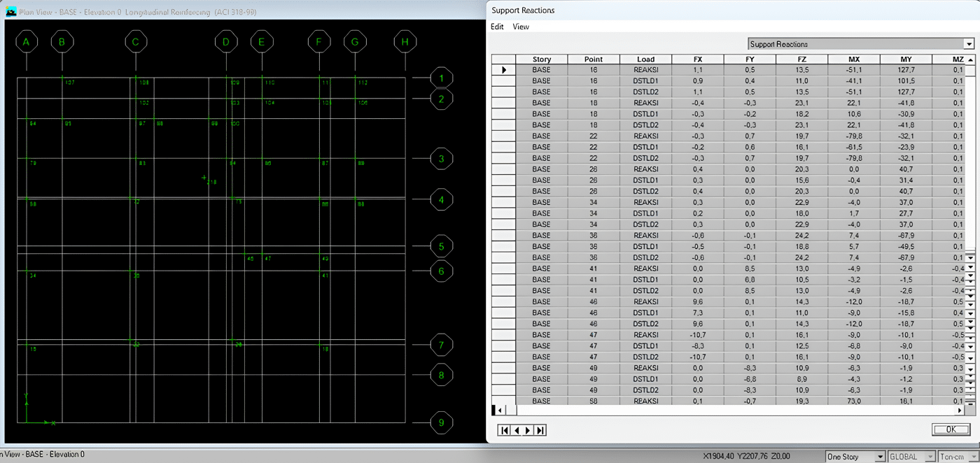Click the Load column header
Image resolution: width=980 pixels, height=463 pixels.
click(x=645, y=59)
